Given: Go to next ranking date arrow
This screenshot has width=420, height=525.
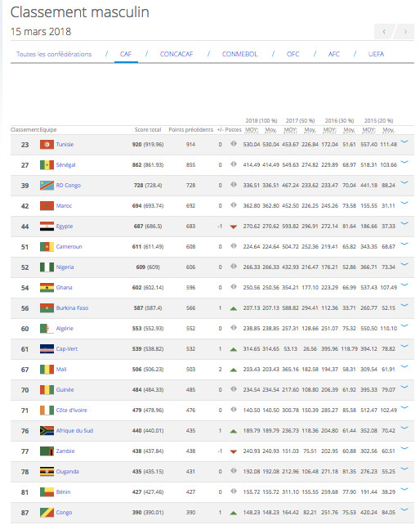Looking at the screenshot, I should pos(405,31).
